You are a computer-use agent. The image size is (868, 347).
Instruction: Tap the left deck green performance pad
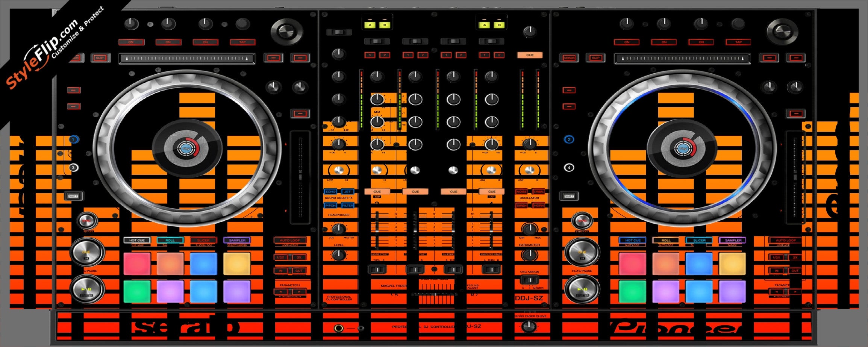(137, 291)
